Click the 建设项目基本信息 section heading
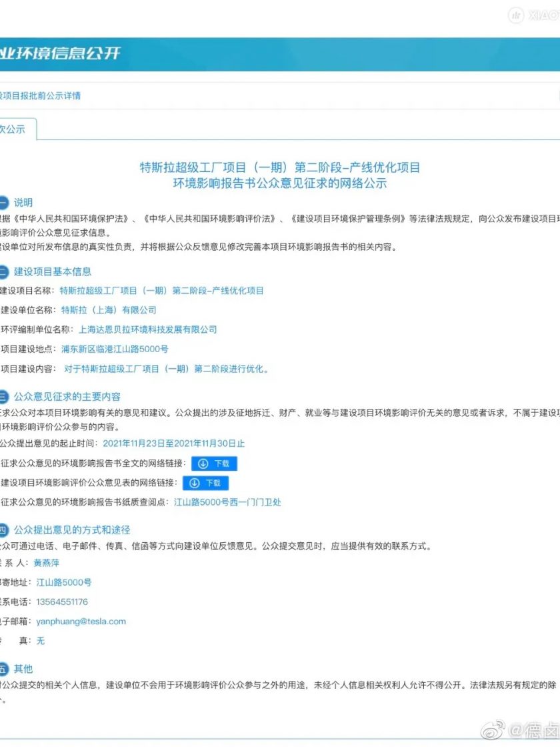The image size is (560, 747). tap(53, 271)
